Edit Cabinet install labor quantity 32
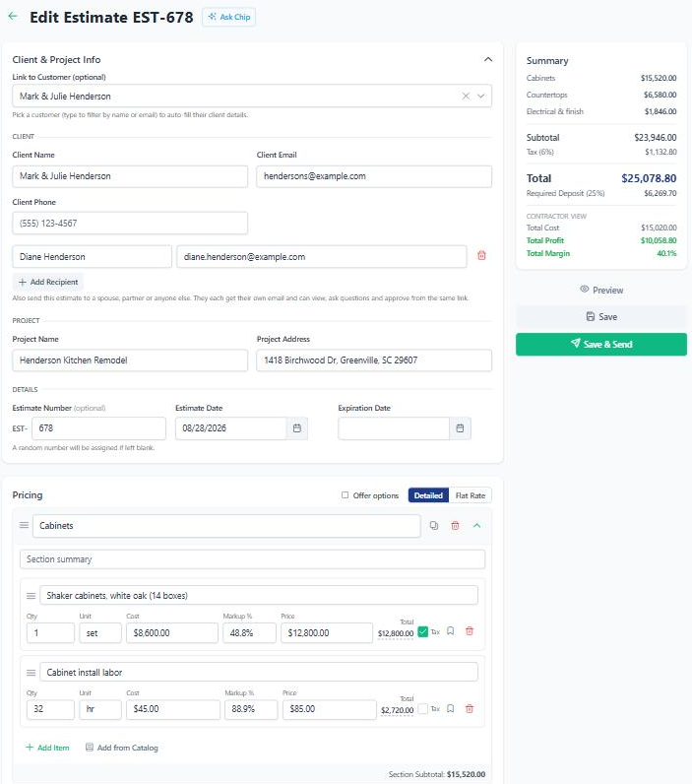This screenshot has height=784, width=692. pos(50,709)
